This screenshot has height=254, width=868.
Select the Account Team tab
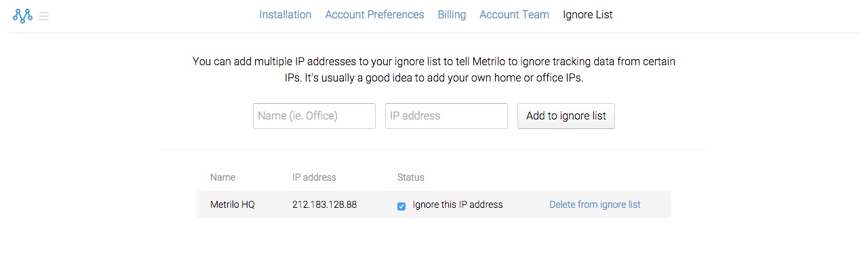click(514, 14)
